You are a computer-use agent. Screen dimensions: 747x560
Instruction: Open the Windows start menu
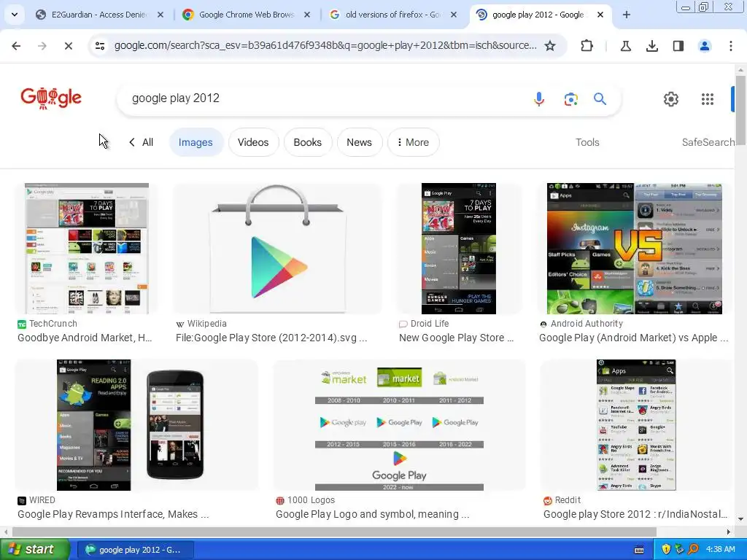tap(34, 550)
